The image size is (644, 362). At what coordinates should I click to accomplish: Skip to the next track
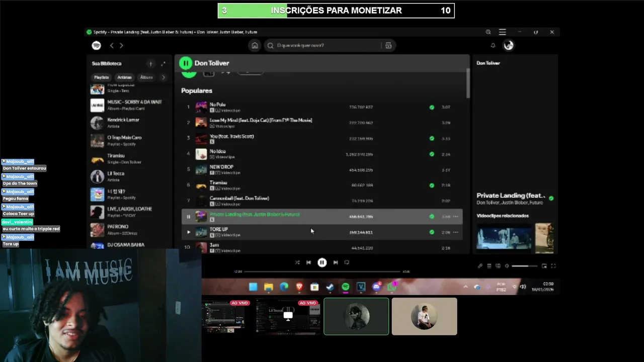336,262
